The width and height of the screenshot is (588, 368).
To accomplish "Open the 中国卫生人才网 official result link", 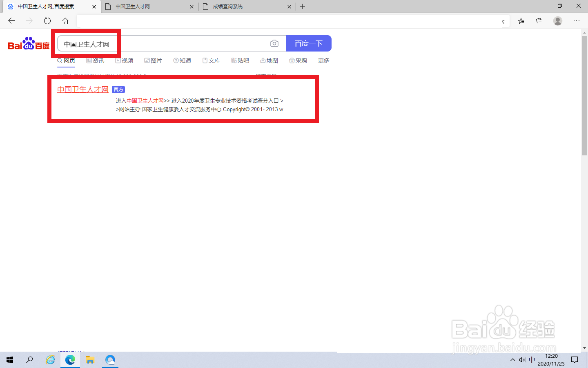I will pos(83,89).
